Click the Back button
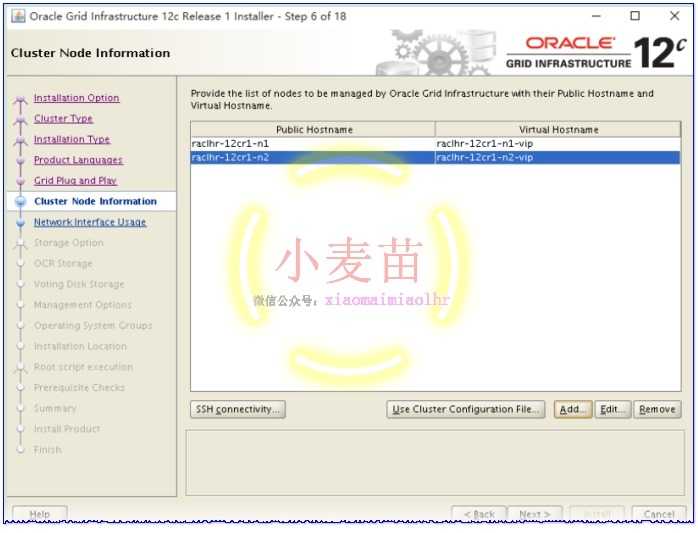Image resolution: width=698 pixels, height=533 pixels. click(x=479, y=514)
